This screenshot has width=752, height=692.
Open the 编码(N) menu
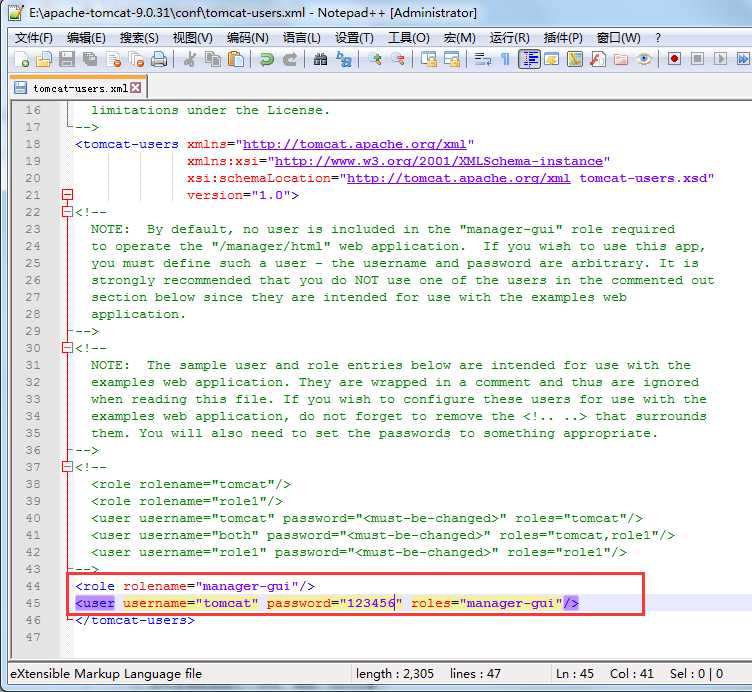247,38
